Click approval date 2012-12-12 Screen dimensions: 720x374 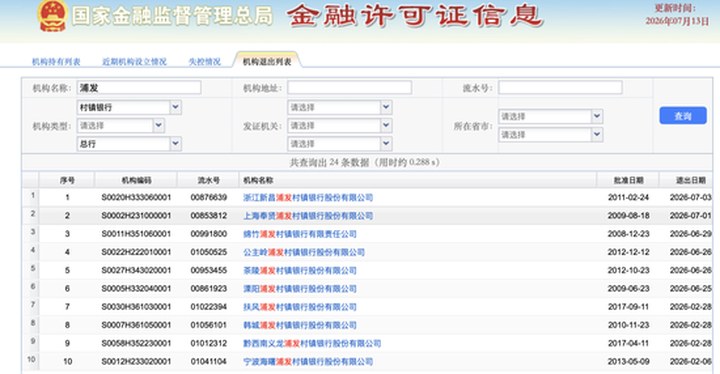[x=629, y=252]
